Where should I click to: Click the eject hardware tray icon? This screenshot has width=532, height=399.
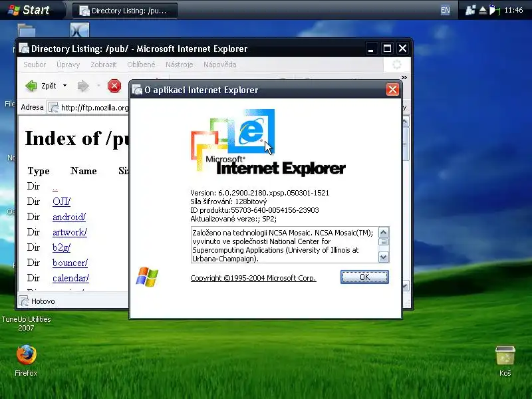(483, 11)
